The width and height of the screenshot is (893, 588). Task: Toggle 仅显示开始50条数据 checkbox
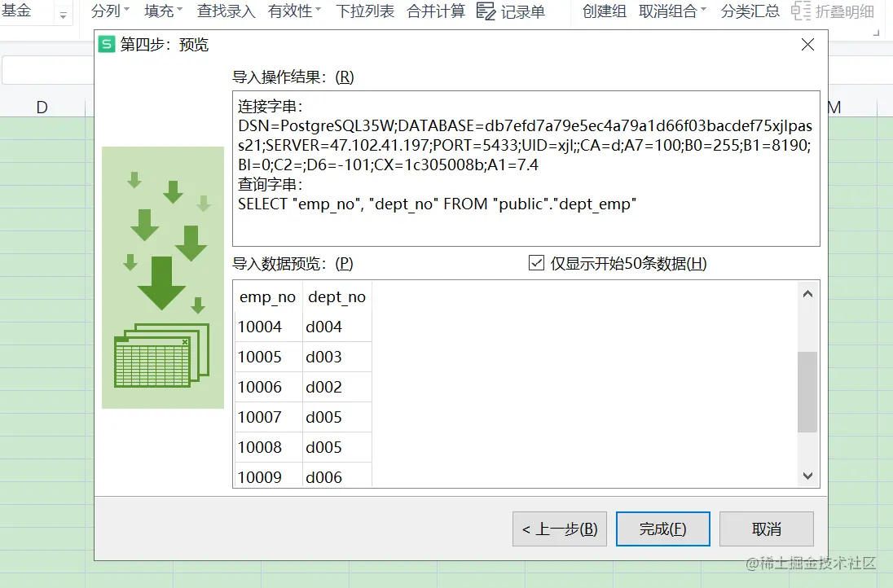(x=536, y=263)
